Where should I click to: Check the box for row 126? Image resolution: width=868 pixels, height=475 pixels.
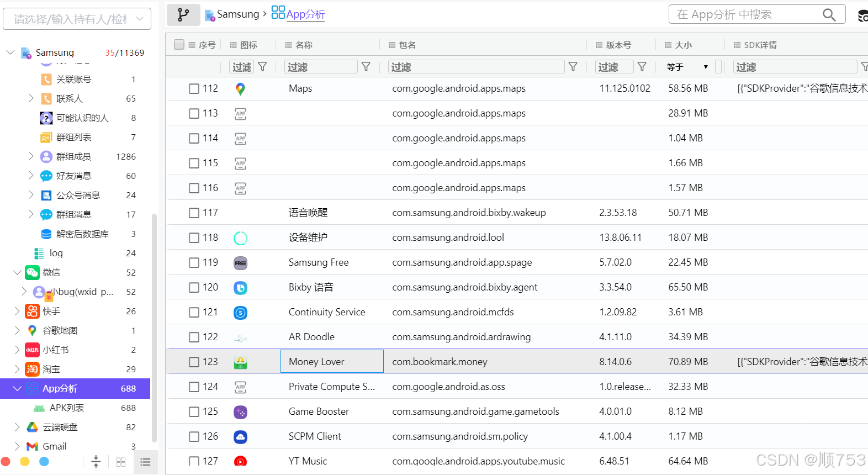[194, 437]
